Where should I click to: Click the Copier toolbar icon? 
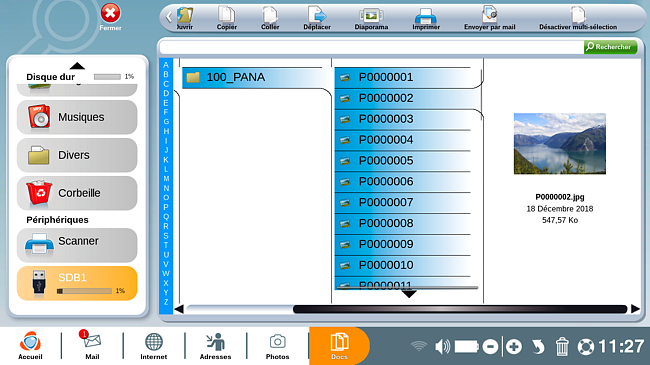point(226,15)
